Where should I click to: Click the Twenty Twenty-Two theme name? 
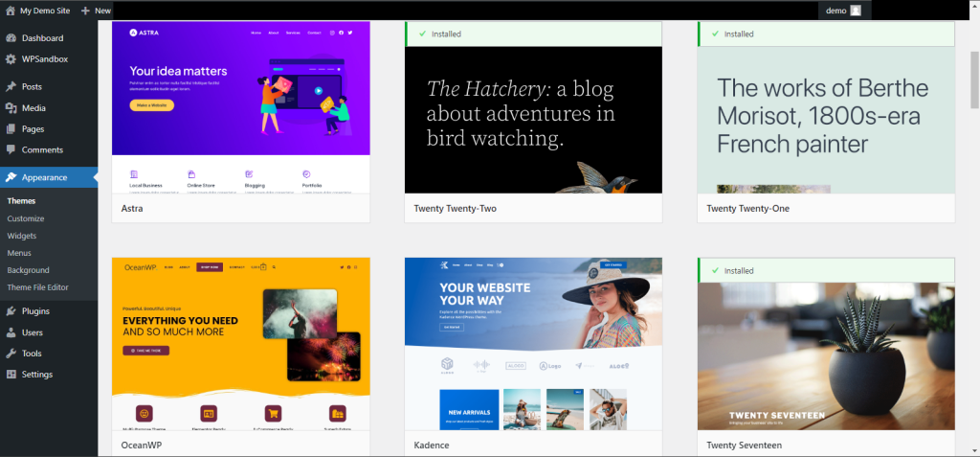point(455,209)
